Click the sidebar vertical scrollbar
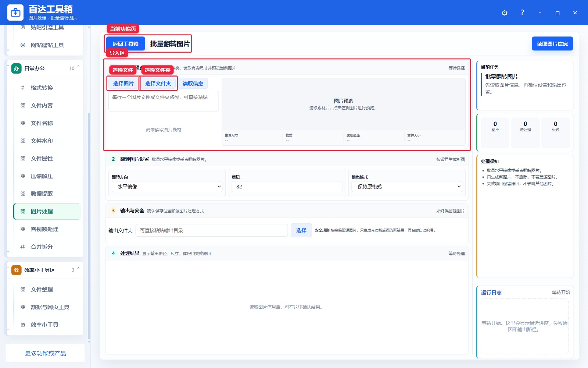This screenshot has height=368, width=588. [x=89, y=226]
